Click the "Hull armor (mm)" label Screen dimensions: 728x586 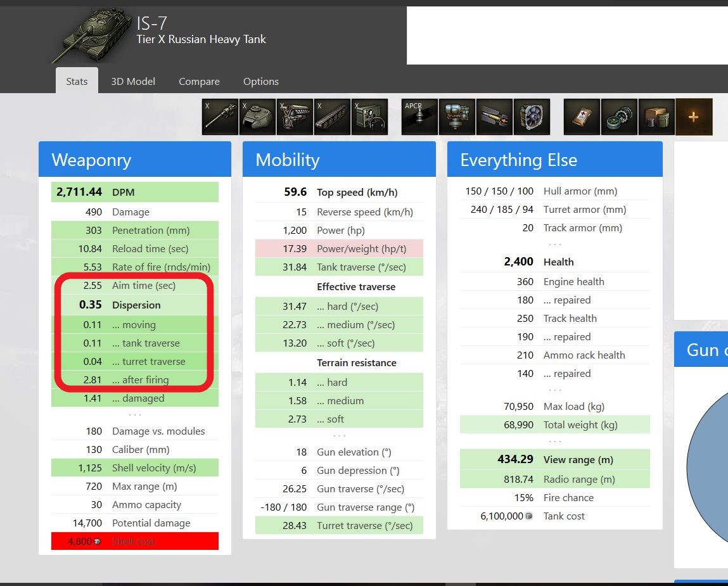pos(580,191)
